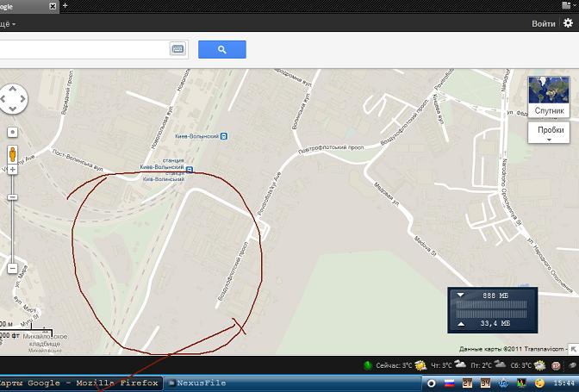
Task: Click the white ring tray icon
Action: [431, 383]
